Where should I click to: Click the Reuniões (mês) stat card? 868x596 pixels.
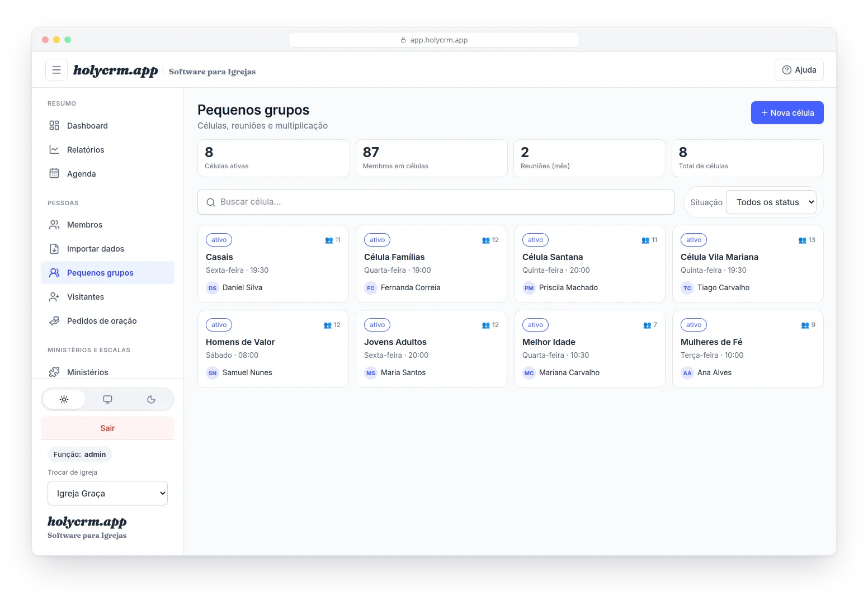[x=589, y=158]
